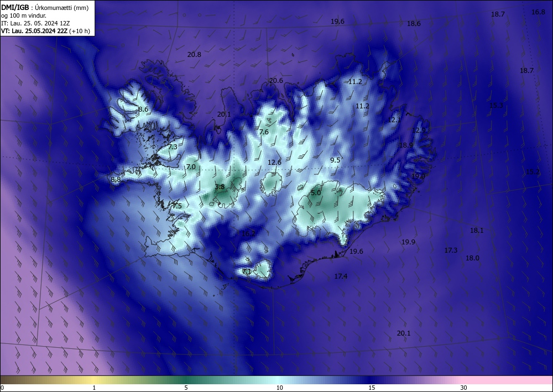The image size is (553, 392).
Task: Click the 8.8 value on the western peninsula
Action: (x=116, y=180)
